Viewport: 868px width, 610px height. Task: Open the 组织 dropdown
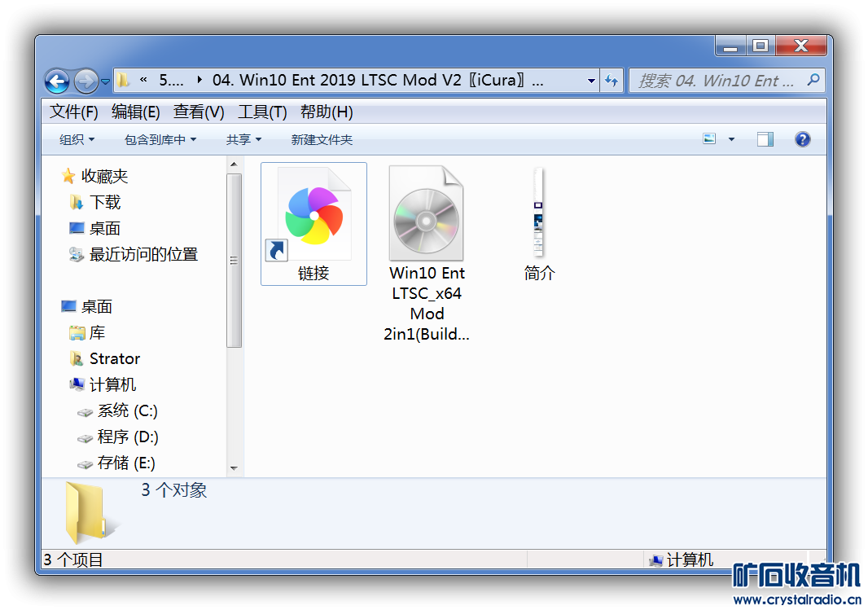[x=77, y=139]
